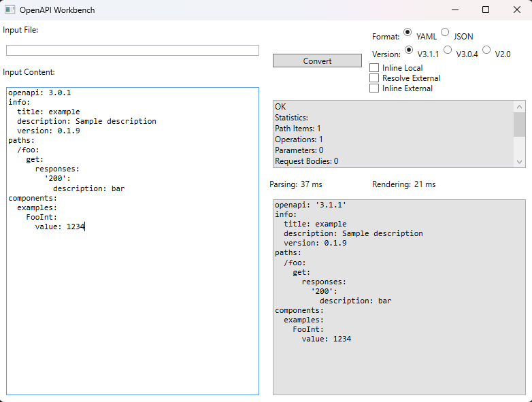Maximize the OpenAPI Workbench window

point(485,10)
